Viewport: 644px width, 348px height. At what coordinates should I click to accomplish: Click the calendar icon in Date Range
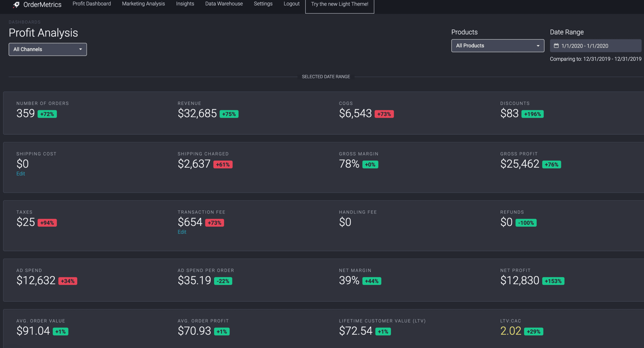tap(556, 46)
